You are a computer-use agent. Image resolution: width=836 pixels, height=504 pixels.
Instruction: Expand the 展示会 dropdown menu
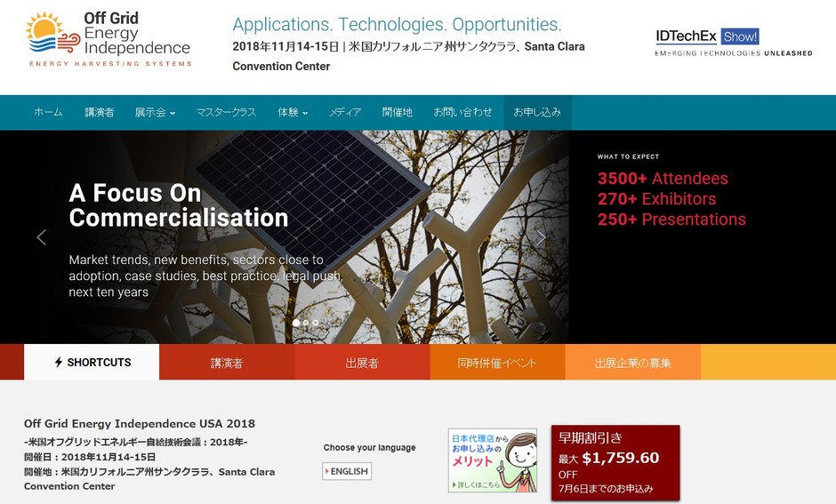(x=155, y=112)
